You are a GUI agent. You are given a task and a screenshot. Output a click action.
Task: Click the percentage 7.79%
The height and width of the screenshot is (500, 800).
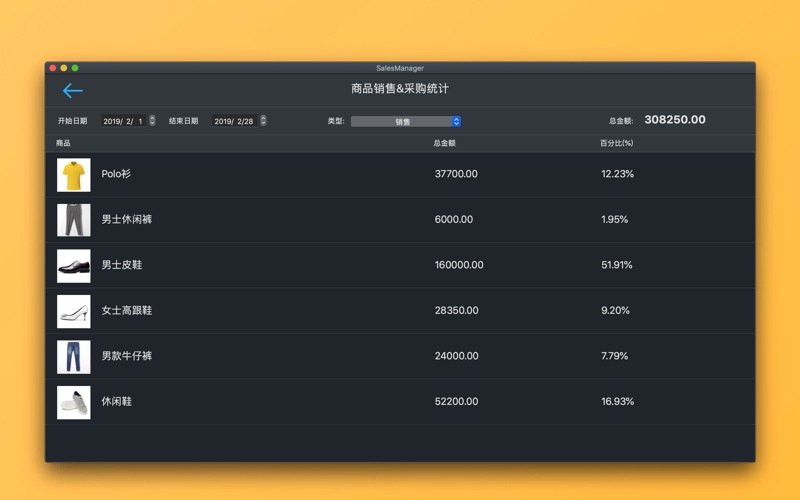614,356
